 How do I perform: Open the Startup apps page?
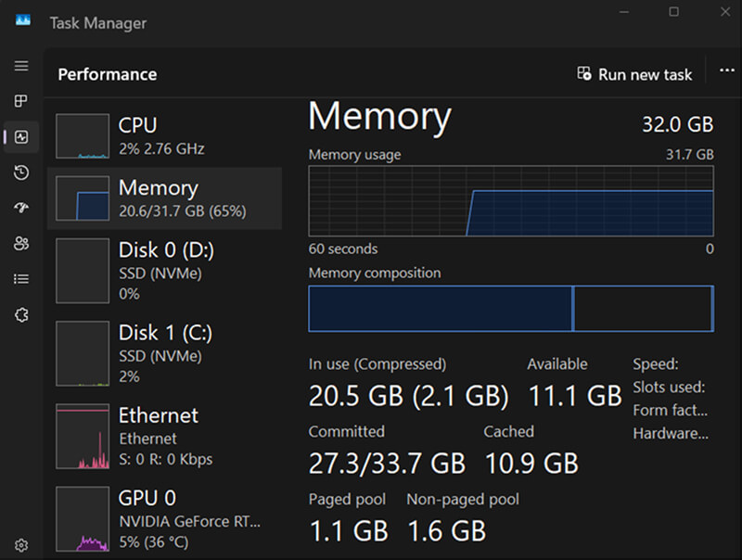(x=21, y=208)
